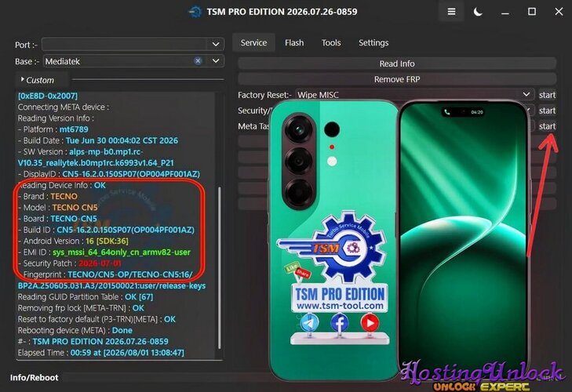Select 'Android Version : 16 [SDK:36]' line
This screenshot has height=392, width=572.
(x=73, y=241)
